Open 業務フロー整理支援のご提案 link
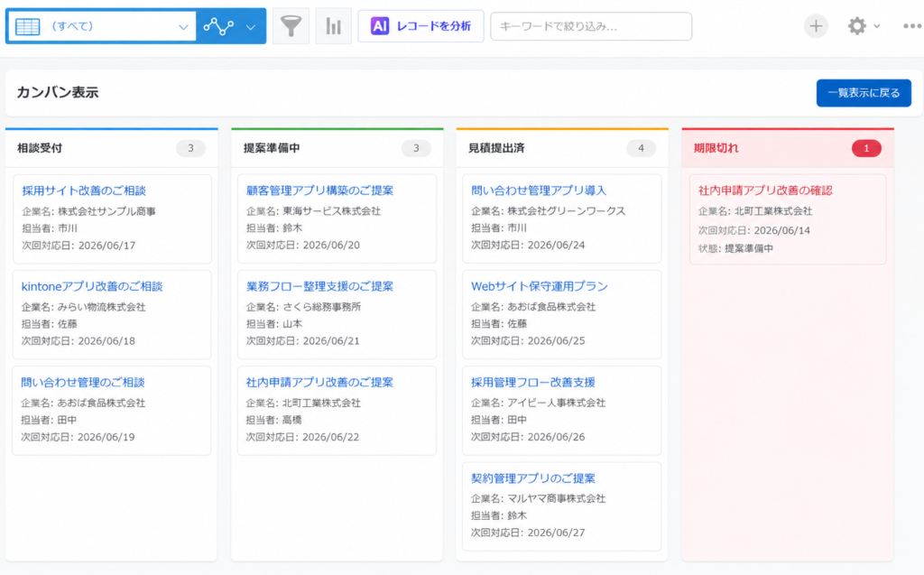The image size is (924, 575). (x=320, y=286)
